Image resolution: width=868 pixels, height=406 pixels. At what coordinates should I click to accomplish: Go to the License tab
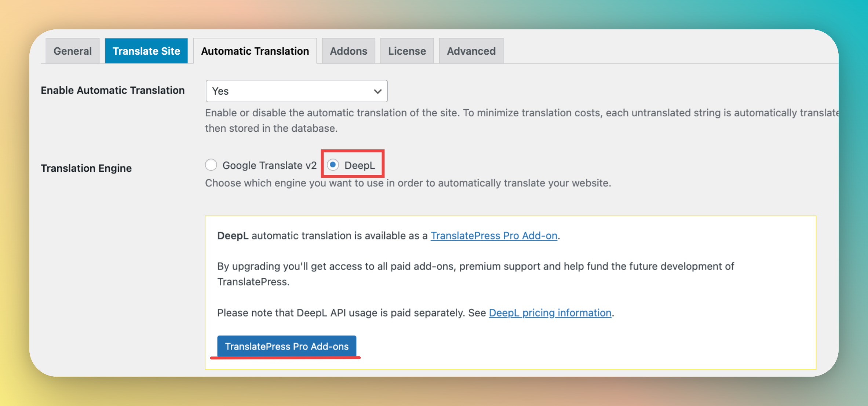[x=407, y=51]
